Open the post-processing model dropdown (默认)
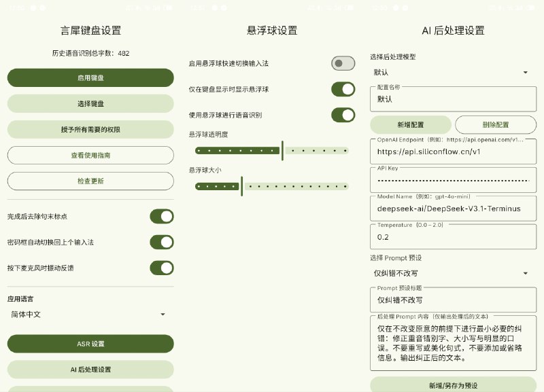The image size is (544, 392). 453,73
